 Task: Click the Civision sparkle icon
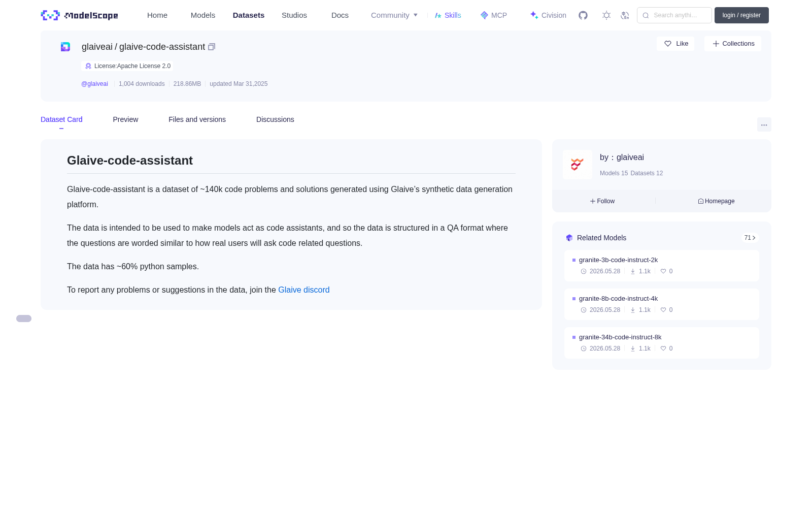click(534, 15)
